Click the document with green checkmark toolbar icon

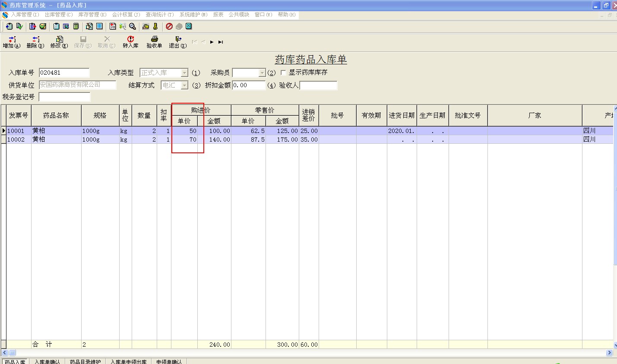19,26
